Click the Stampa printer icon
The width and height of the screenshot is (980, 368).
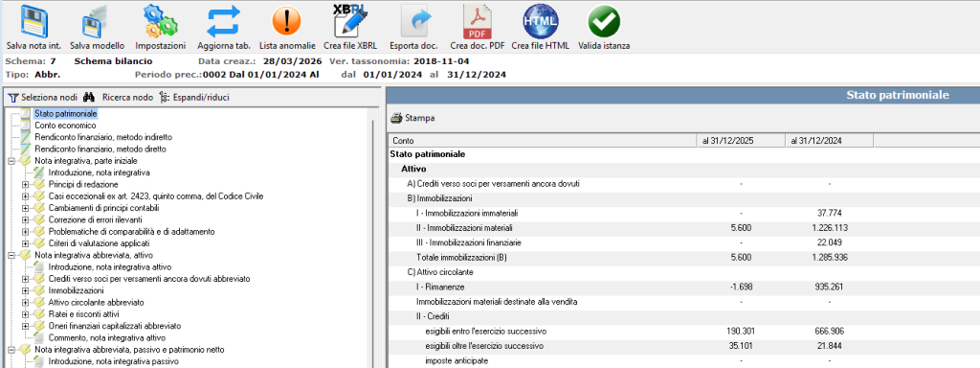tap(397, 118)
